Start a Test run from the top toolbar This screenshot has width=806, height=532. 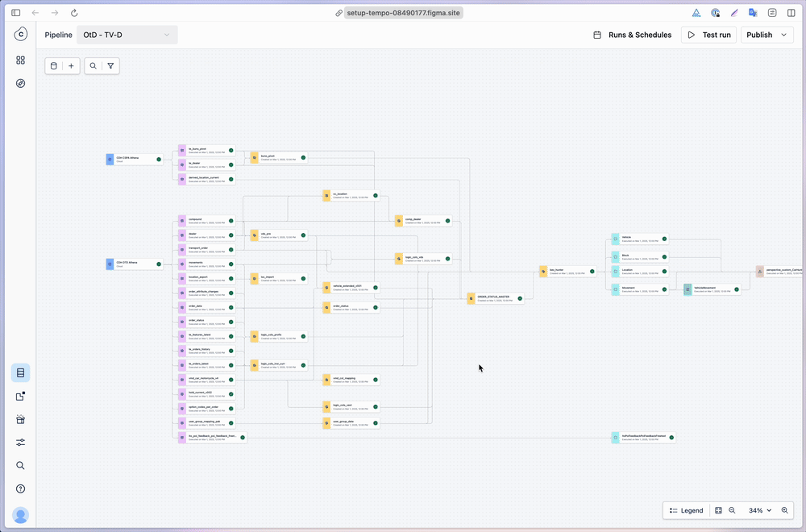click(x=708, y=35)
